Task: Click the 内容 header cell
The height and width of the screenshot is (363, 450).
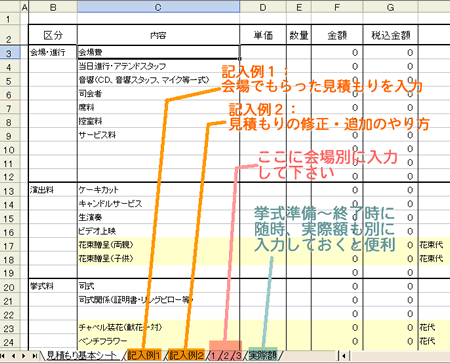Action: pos(158,35)
